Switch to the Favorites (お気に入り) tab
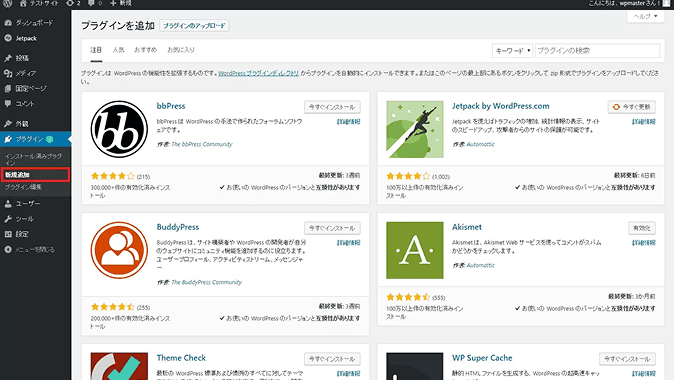Viewport: 674px width, 380px height. pyautogui.click(x=181, y=50)
